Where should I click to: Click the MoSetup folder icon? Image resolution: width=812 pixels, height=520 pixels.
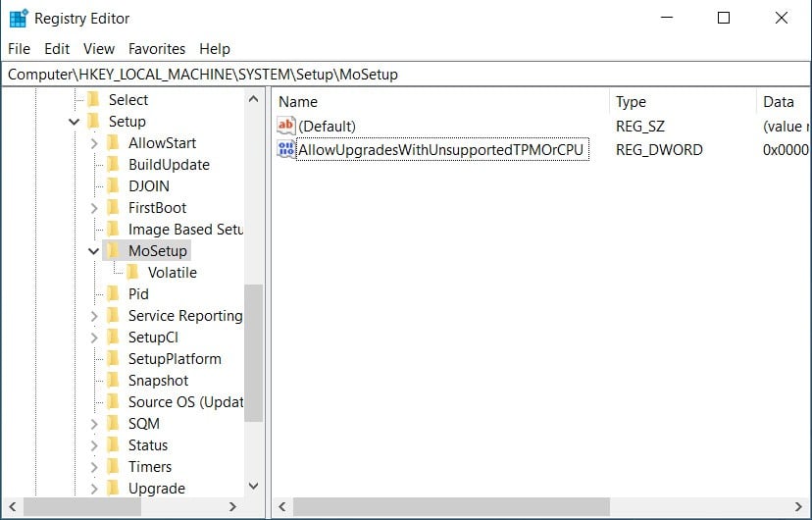coord(114,250)
